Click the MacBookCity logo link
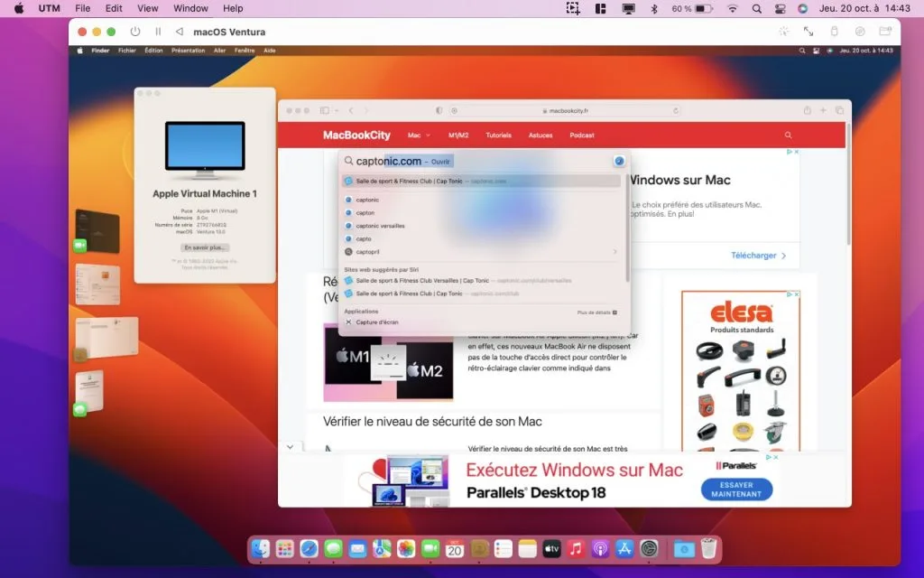 (356, 135)
